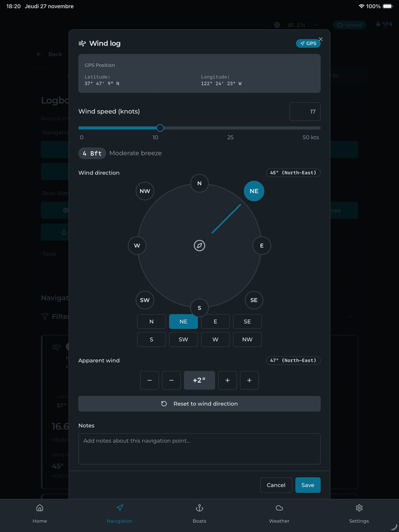
Task: Click the +2° apparent wind offset display
Action: click(x=199, y=380)
